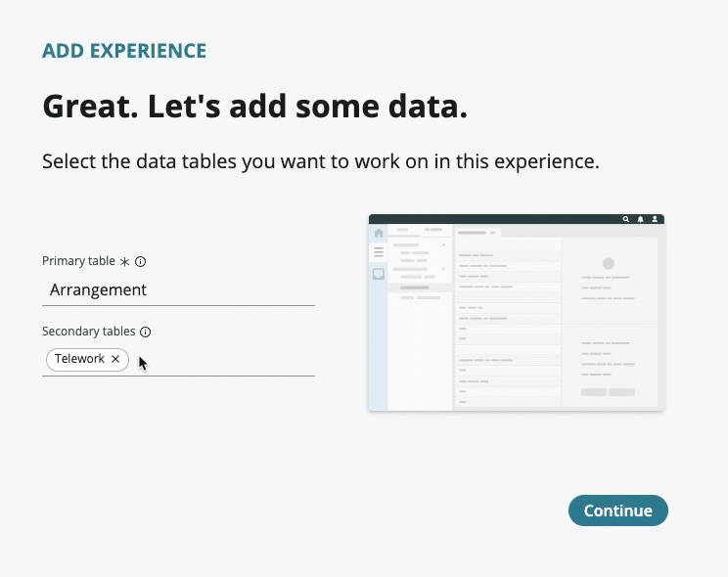Open the Primary table field showing Arrangement
The image size is (728, 577).
point(178,290)
